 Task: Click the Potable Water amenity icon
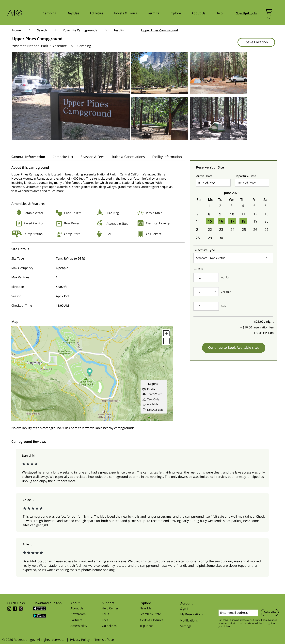[19, 212]
